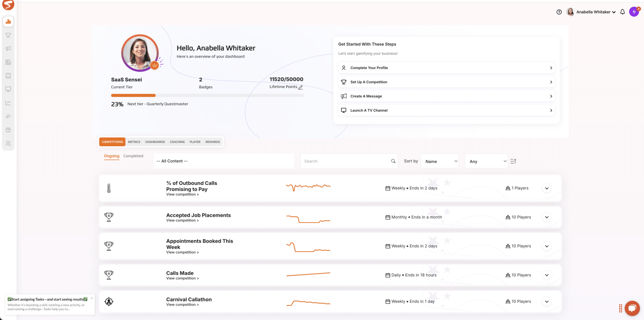The width and height of the screenshot is (644, 320).
Task: Click the newspaper Feed icon in sidebar
Action: [x=8, y=62]
